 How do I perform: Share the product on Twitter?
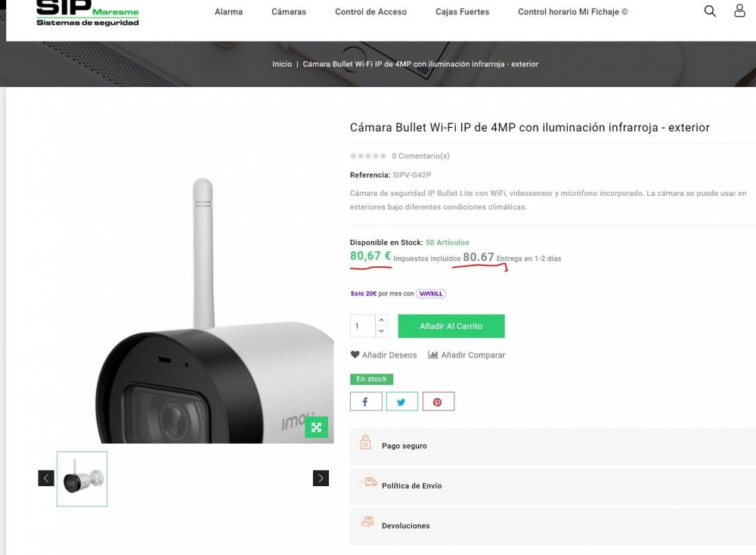click(402, 401)
